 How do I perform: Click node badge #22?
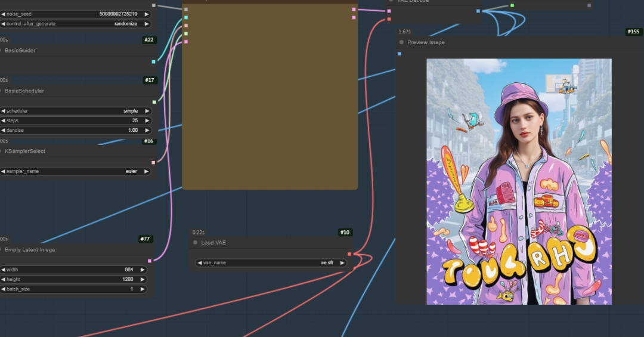pos(149,40)
